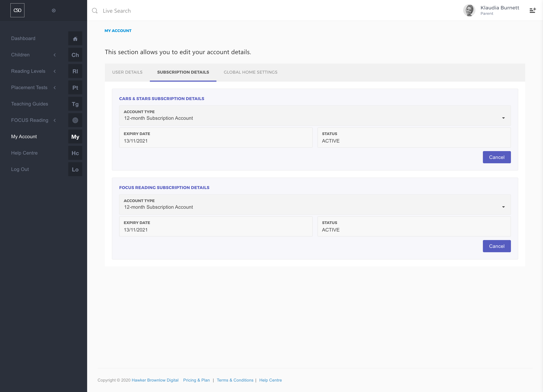Viewport: 543px width, 392px height.
Task: Expand the FOCUS Reading submenu chevron
Action: point(55,120)
